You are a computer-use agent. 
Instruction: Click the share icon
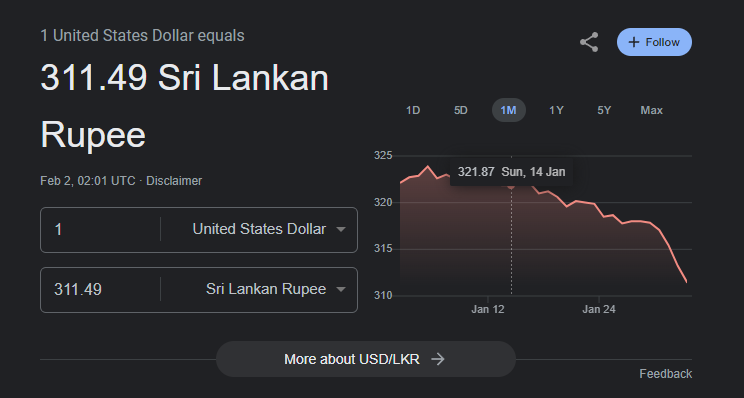589,42
